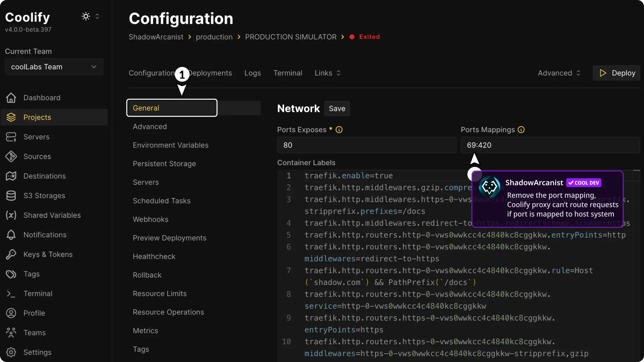Click the S3 Storages database icon
644x362 pixels.
click(x=12, y=195)
